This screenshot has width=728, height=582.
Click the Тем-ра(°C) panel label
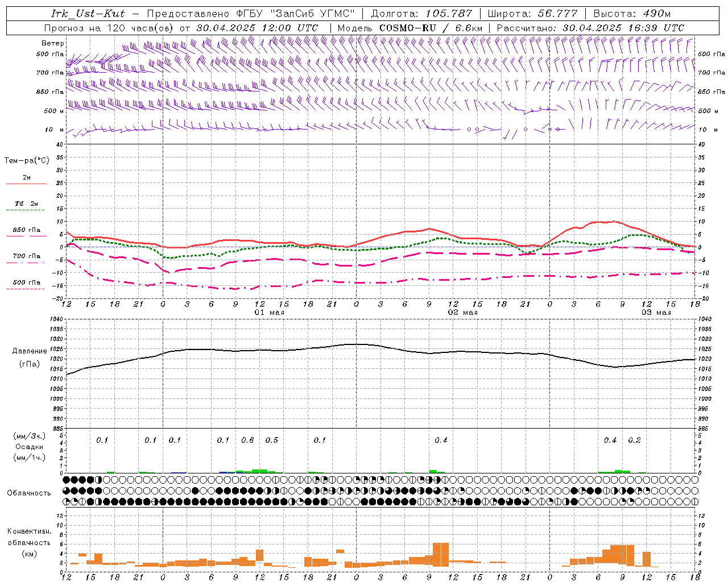click(27, 160)
